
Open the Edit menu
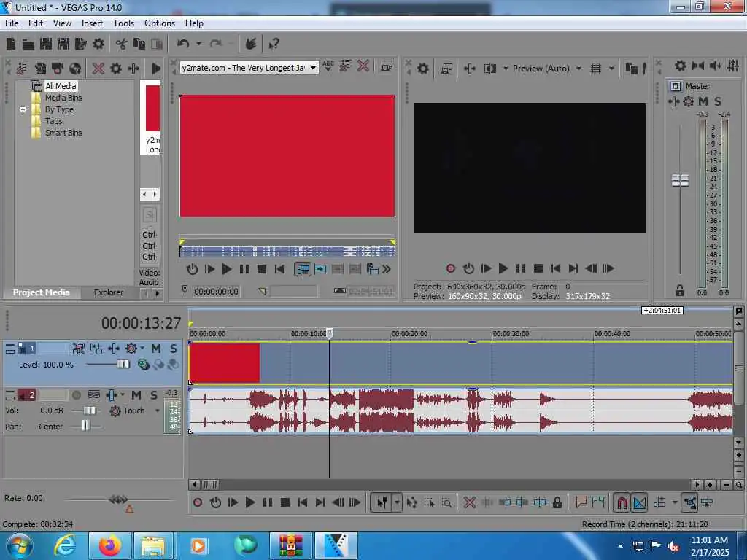[35, 23]
